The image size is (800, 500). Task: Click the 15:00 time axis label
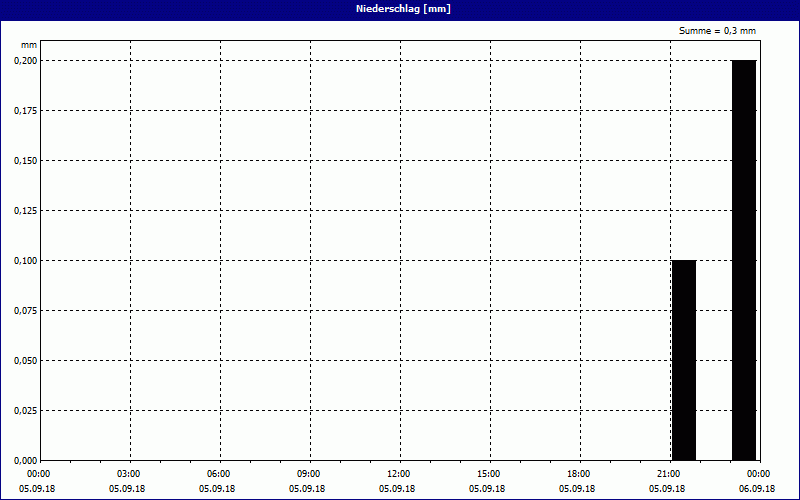click(x=488, y=473)
